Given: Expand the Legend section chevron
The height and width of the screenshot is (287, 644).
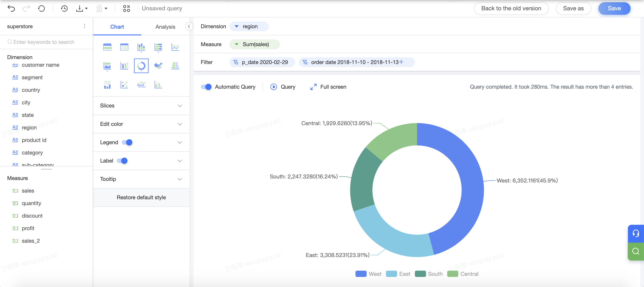Looking at the screenshot, I should point(180,142).
